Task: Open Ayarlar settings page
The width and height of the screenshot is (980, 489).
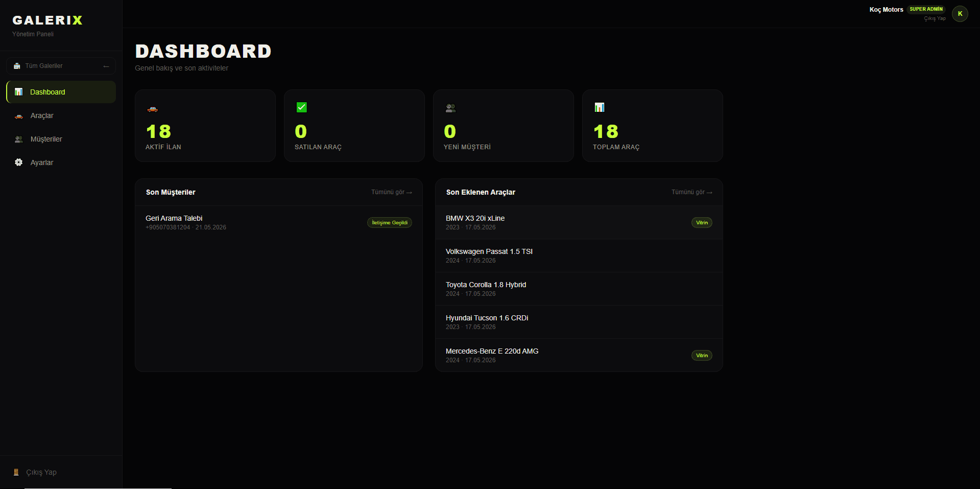Action: [x=61, y=162]
